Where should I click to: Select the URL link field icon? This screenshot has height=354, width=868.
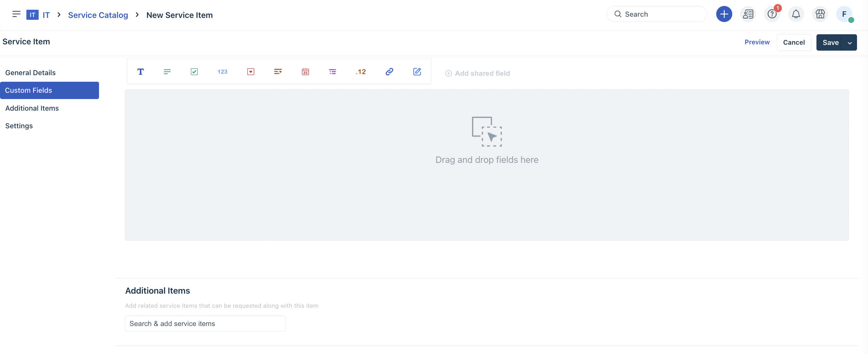389,71
